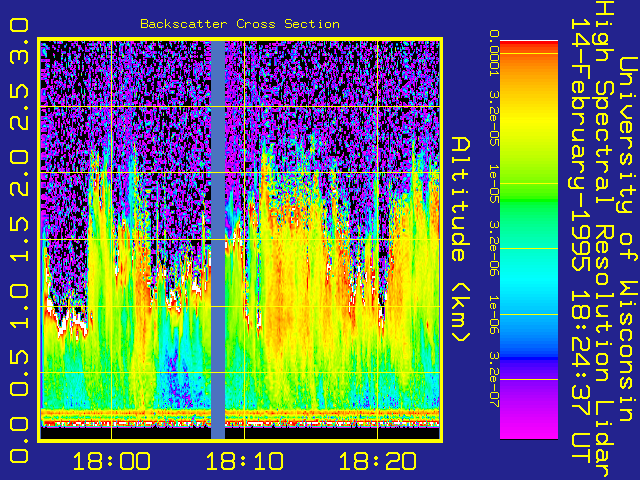Click the gray data gap band in the plot
This screenshot has width=640, height=480.
[218, 240]
